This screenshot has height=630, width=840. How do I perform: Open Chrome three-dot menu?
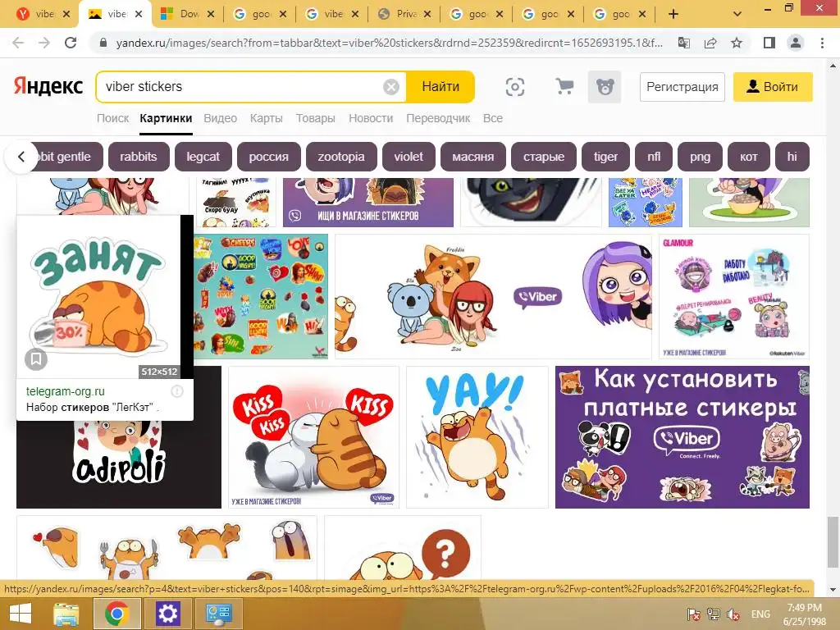822,43
